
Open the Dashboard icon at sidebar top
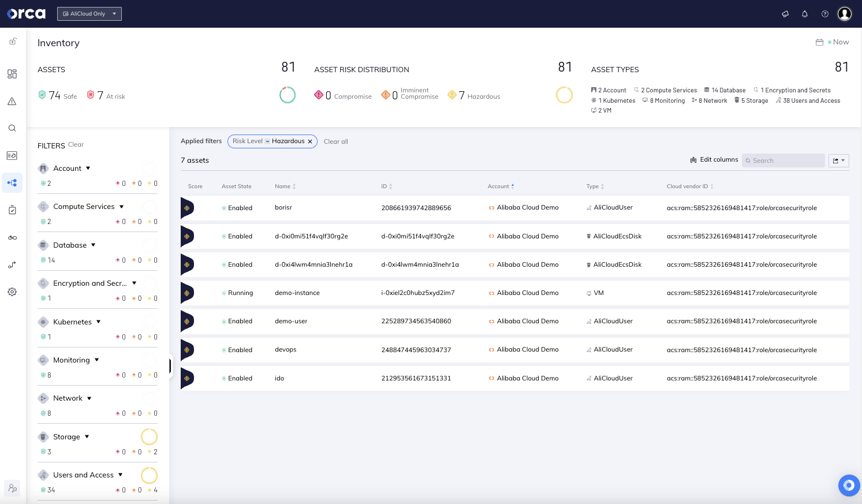click(12, 74)
